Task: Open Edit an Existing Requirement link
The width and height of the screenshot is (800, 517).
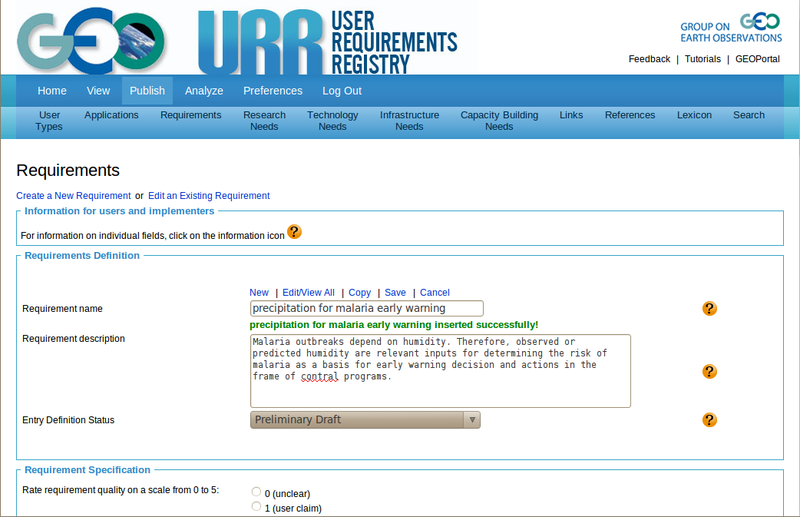Action: click(209, 196)
